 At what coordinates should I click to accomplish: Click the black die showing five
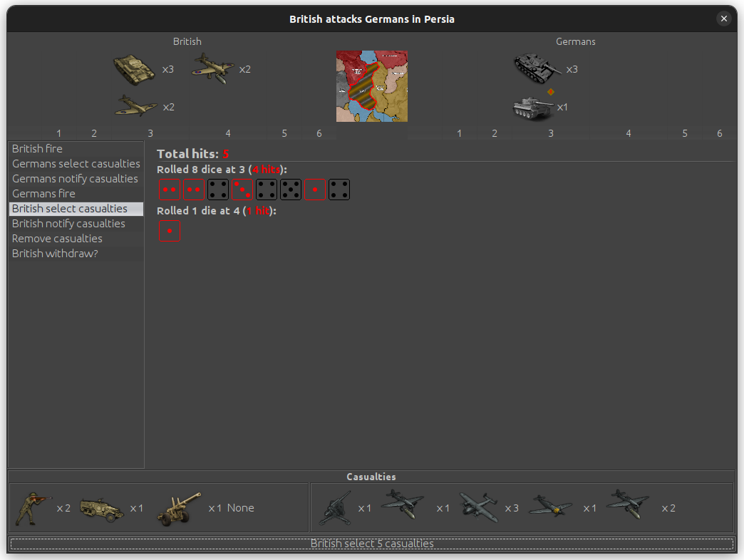pos(290,190)
